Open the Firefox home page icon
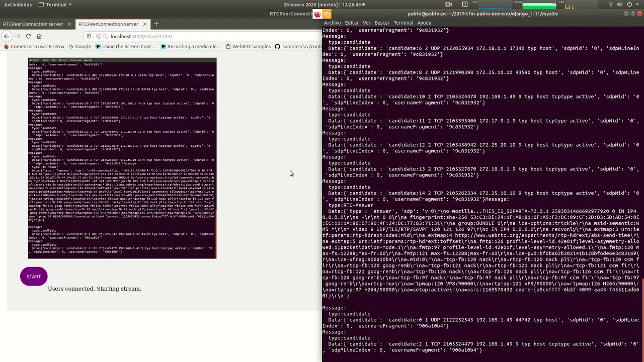This screenshot has width=644, height=362. (x=39, y=36)
